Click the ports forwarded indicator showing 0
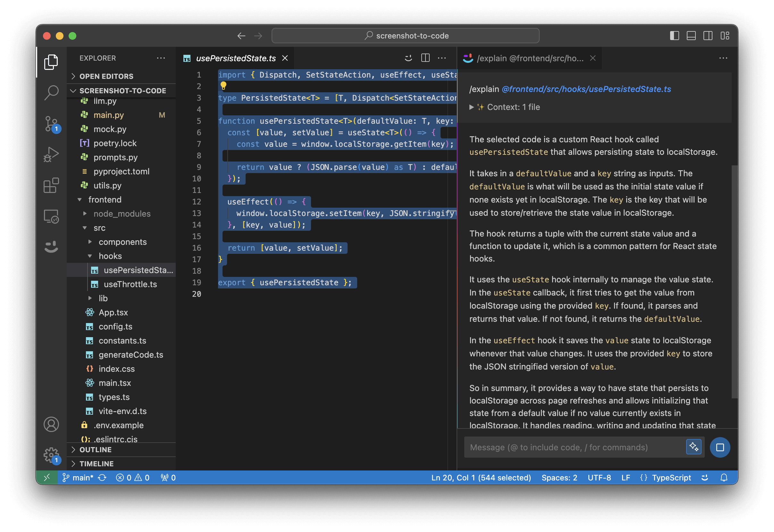The height and width of the screenshot is (532, 774). click(168, 478)
